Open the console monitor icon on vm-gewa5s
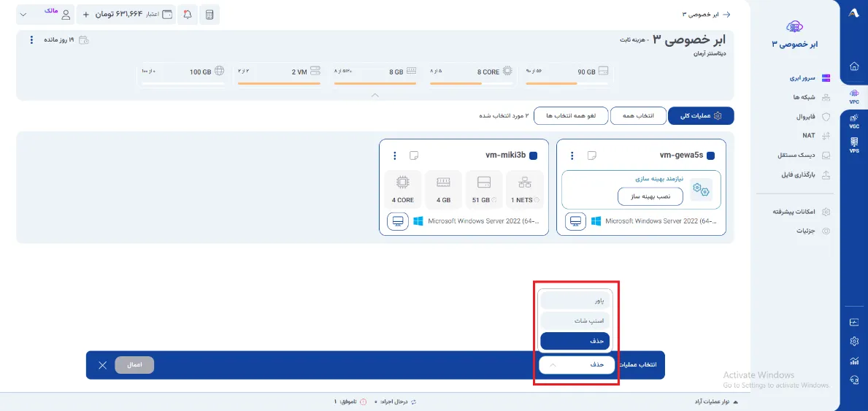The height and width of the screenshot is (411, 868). [575, 222]
